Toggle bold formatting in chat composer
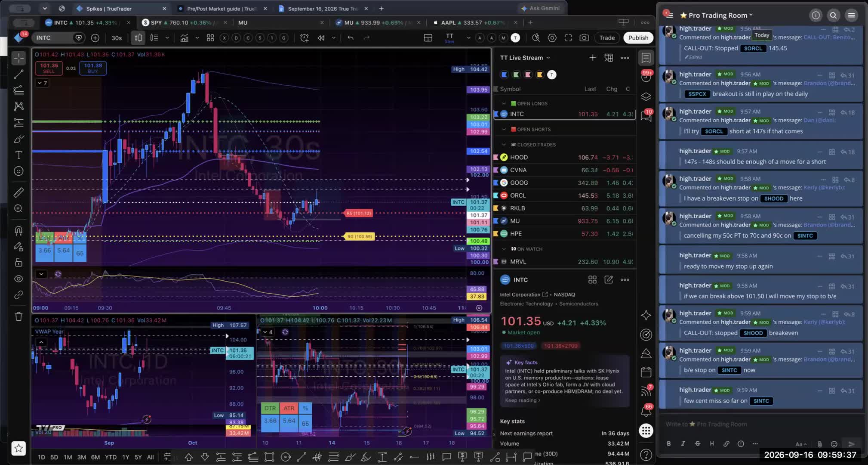The image size is (868, 465). coord(668,444)
